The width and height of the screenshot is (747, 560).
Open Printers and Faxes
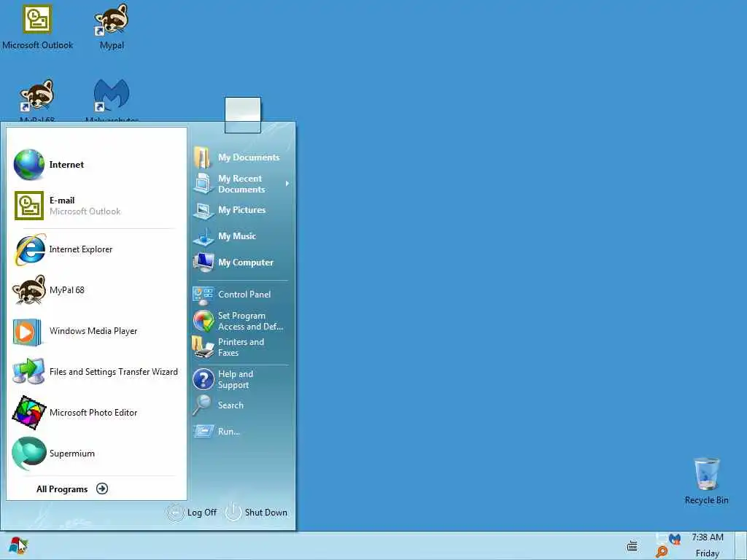click(241, 348)
